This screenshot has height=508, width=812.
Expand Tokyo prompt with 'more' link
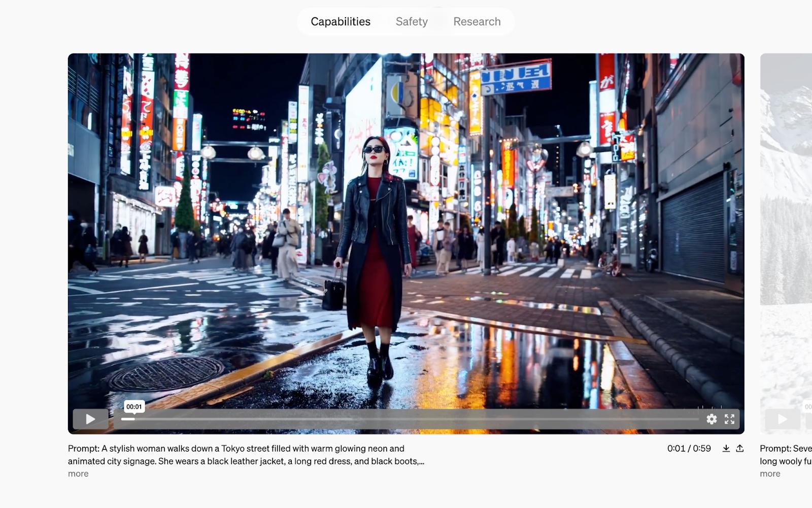[x=78, y=473]
